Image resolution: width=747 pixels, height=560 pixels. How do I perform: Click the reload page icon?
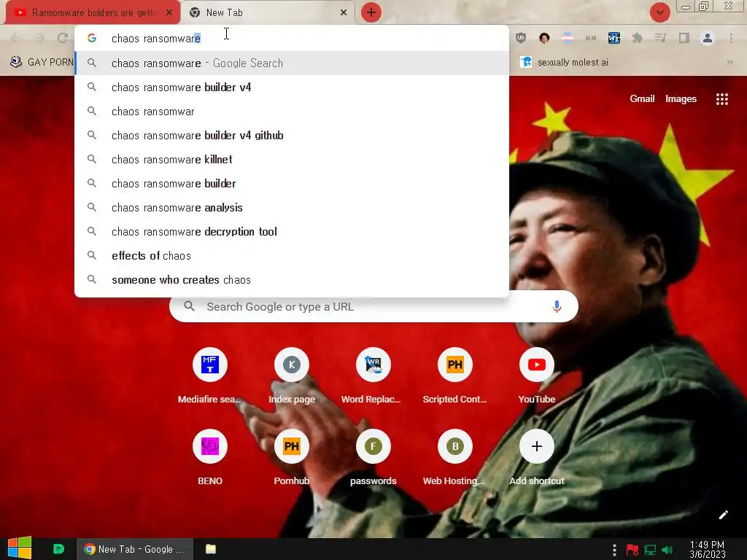[x=63, y=38]
